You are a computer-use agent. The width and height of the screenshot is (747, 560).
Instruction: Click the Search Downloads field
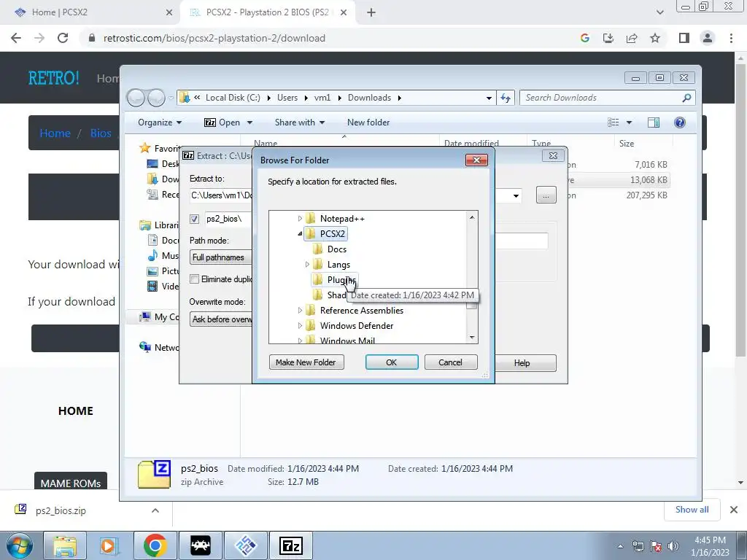pos(606,98)
